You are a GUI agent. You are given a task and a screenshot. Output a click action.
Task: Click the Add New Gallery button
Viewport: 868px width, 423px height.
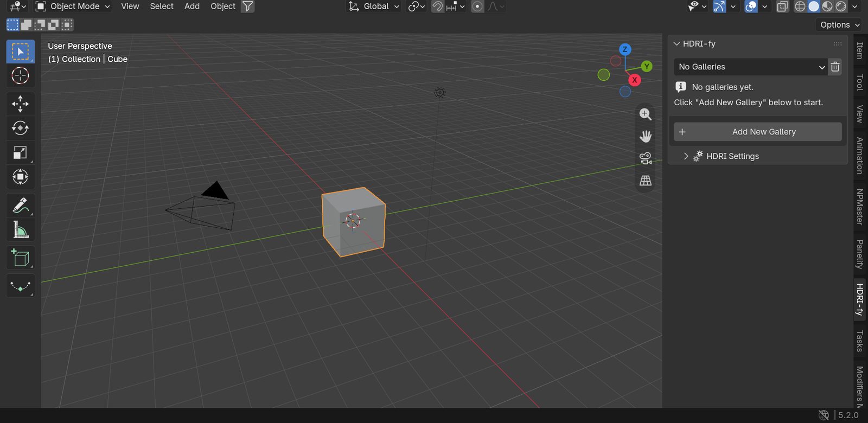(758, 132)
